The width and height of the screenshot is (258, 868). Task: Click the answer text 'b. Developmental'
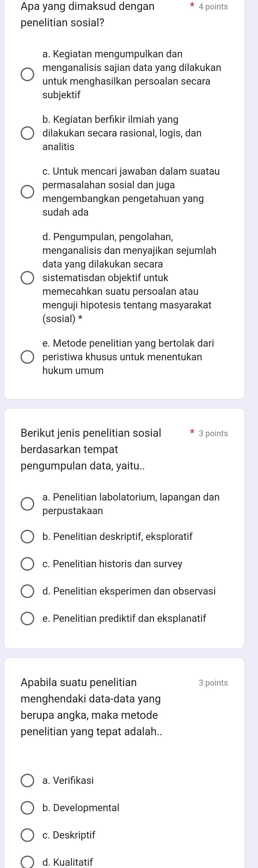point(81,808)
